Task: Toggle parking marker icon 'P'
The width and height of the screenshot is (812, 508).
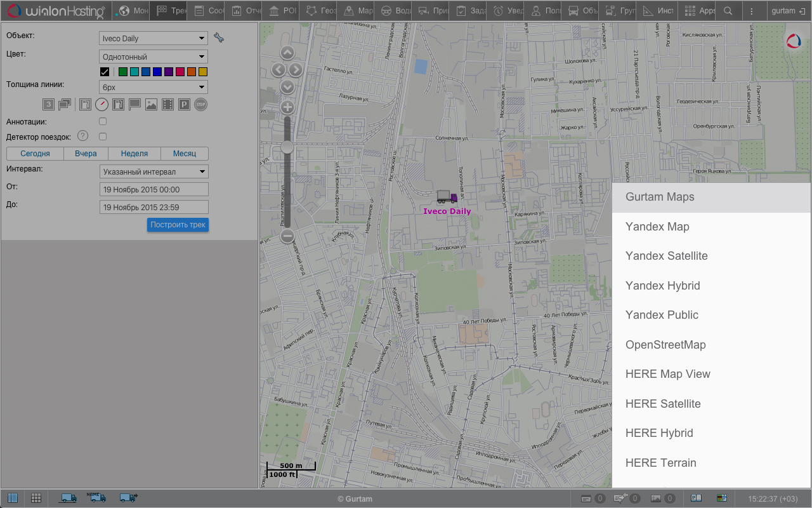Action: point(184,105)
